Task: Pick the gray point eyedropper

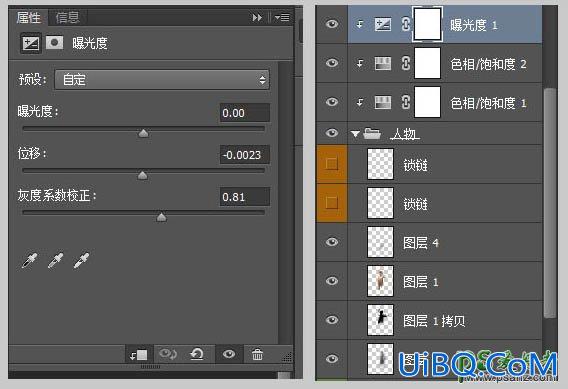Action: pos(55,260)
